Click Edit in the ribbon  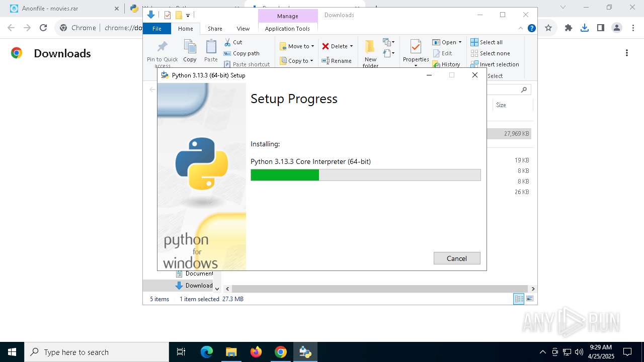click(442, 53)
